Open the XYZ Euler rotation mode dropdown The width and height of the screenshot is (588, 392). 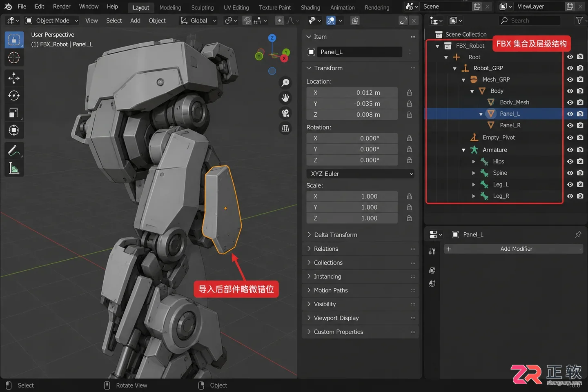(x=360, y=174)
